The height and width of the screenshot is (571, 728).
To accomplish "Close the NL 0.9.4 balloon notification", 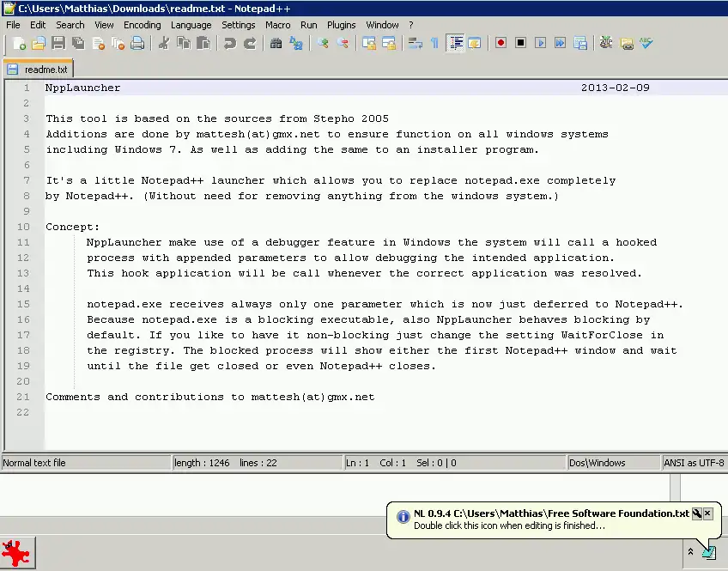I will point(707,513).
